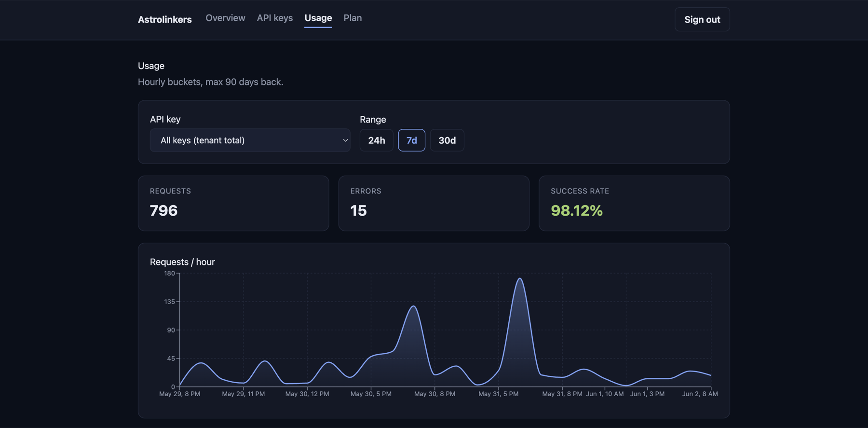Click the 'Range' label
Screen dimensions: 868x428
coord(373,120)
